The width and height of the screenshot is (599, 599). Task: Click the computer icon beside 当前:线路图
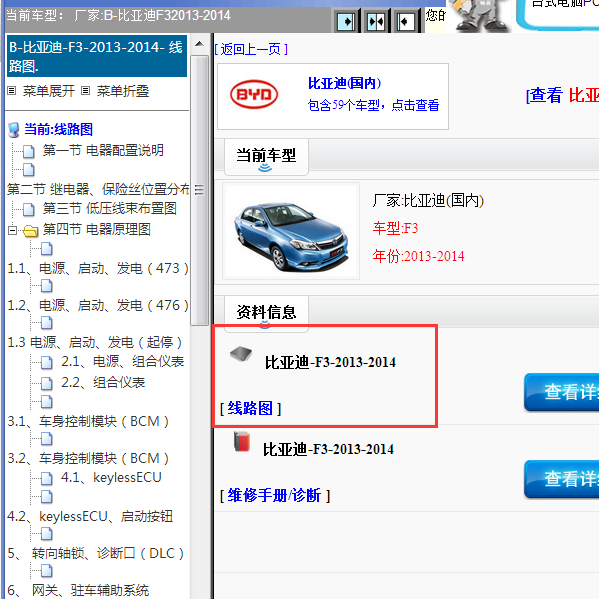(x=14, y=130)
